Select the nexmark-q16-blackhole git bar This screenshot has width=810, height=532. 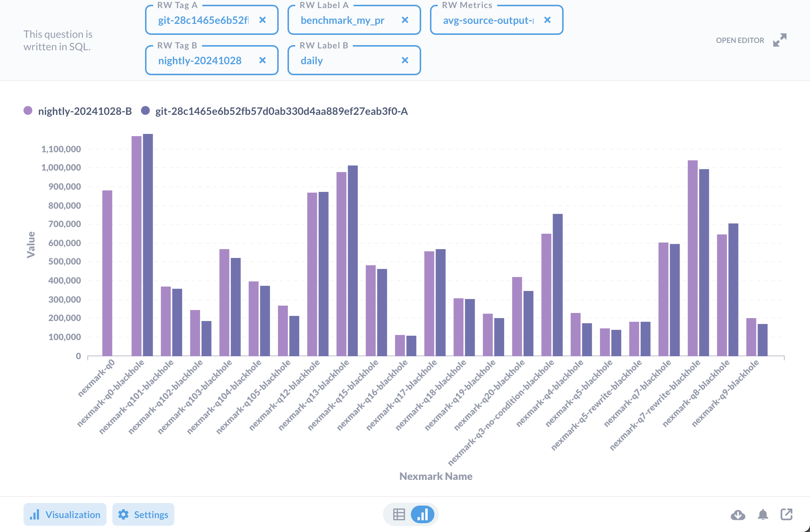pyautogui.click(x=411, y=346)
